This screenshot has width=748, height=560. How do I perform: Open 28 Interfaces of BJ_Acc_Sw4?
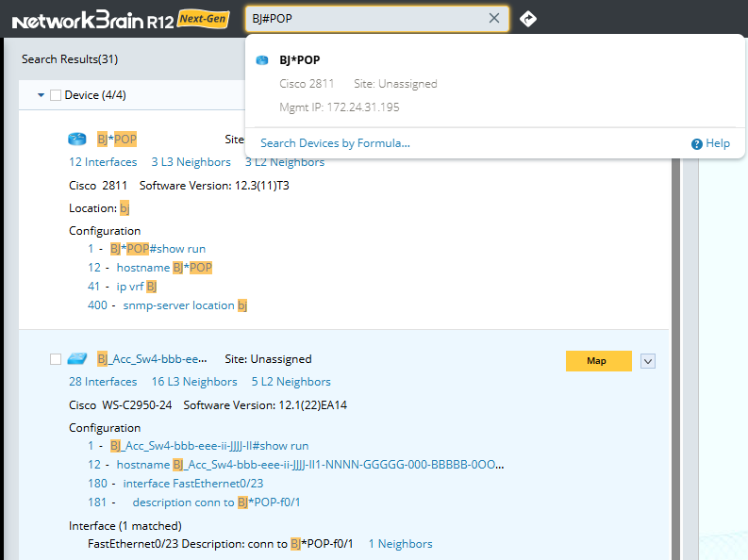[103, 382]
